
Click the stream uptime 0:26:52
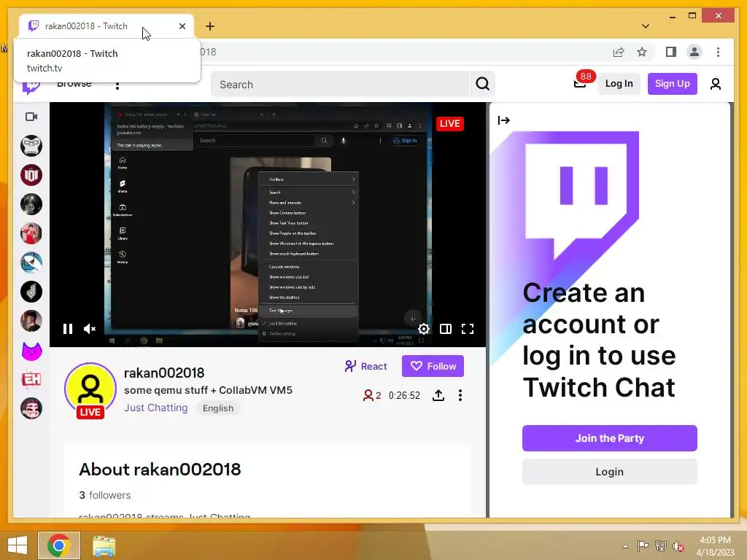pos(404,396)
